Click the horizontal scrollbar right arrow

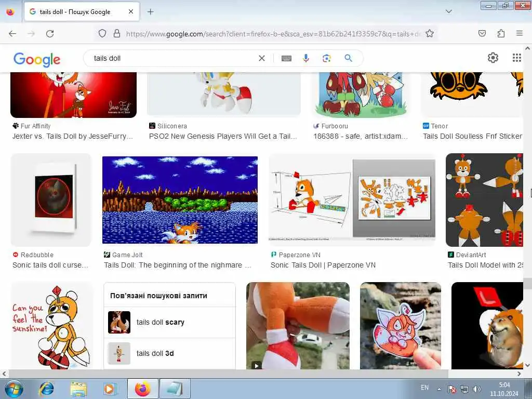click(x=519, y=374)
